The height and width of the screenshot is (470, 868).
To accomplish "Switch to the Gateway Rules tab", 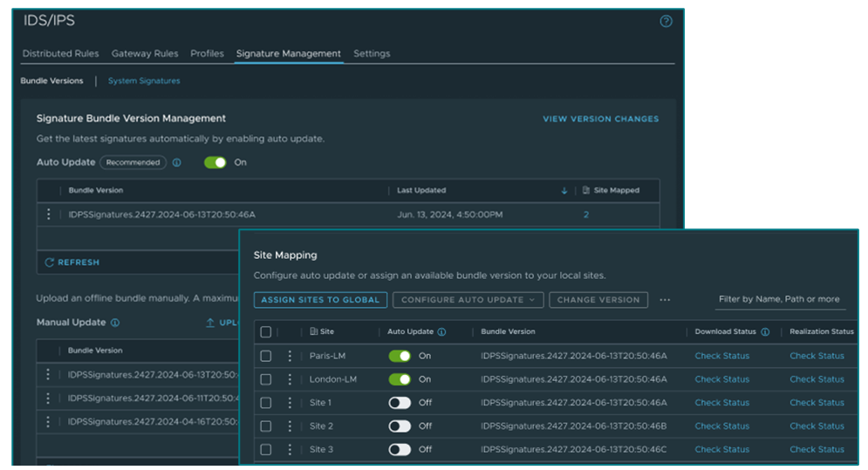I will point(145,54).
